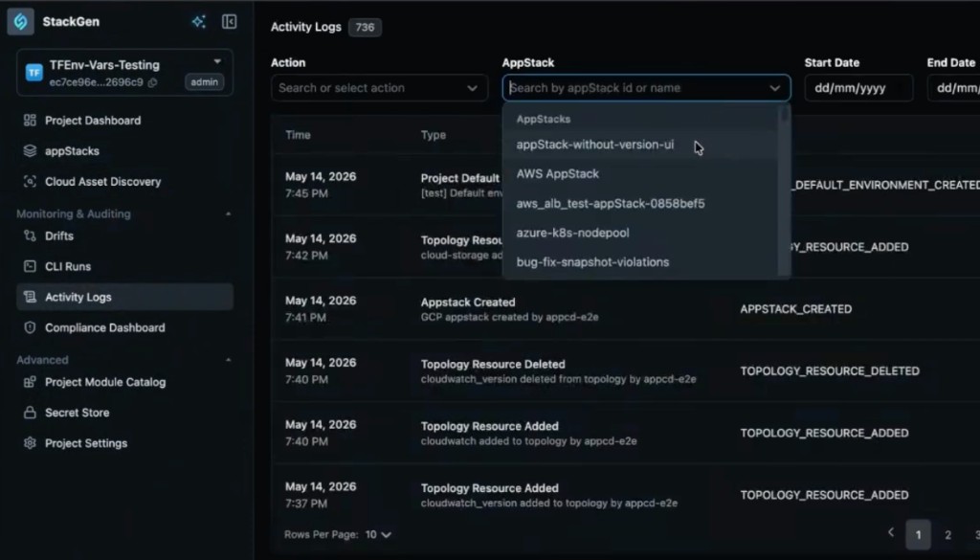The image size is (980, 560).
Task: Open the TFEnv-Vars-Testing project switcher arrow
Action: [217, 62]
